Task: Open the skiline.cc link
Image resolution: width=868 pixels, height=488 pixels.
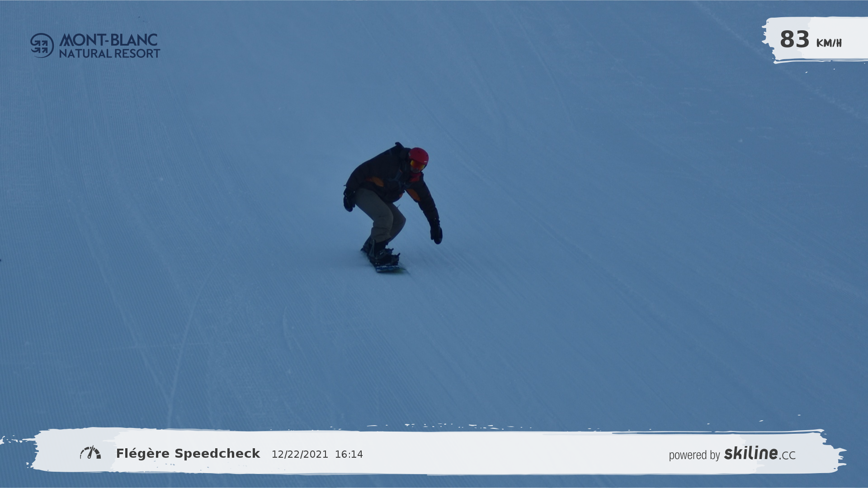Action: (x=759, y=454)
